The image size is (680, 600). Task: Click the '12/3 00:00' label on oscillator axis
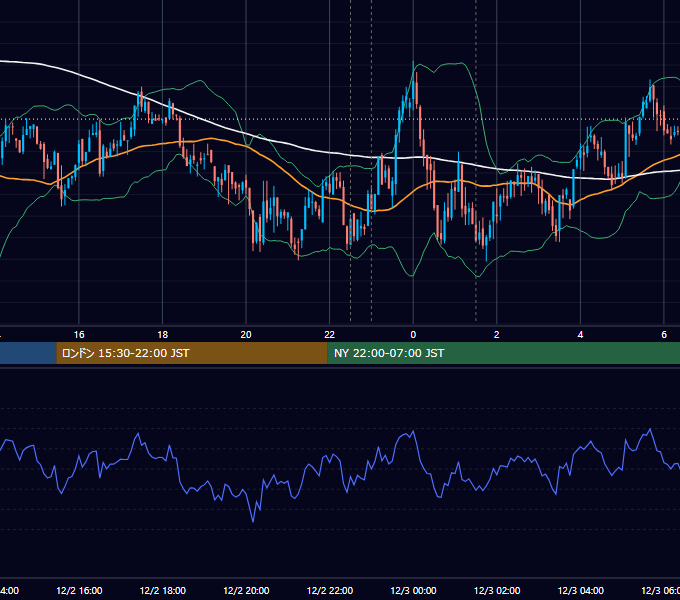(x=413, y=590)
